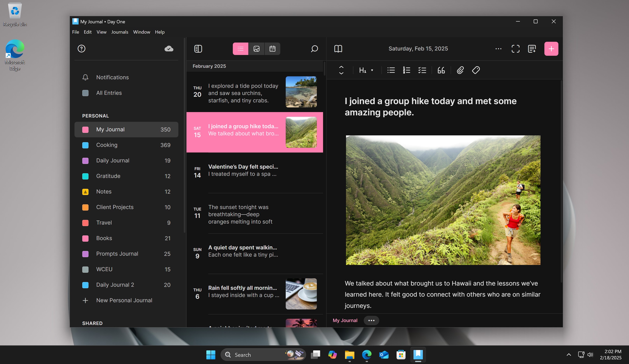Switch to the photo media view
This screenshot has height=364, width=629.
(x=257, y=49)
